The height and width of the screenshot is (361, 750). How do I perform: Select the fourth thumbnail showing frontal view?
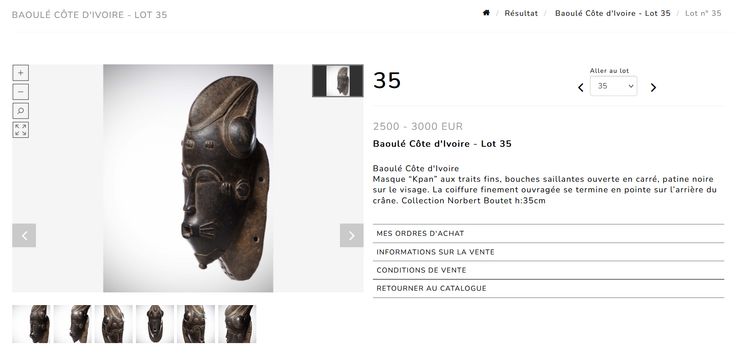[155, 324]
